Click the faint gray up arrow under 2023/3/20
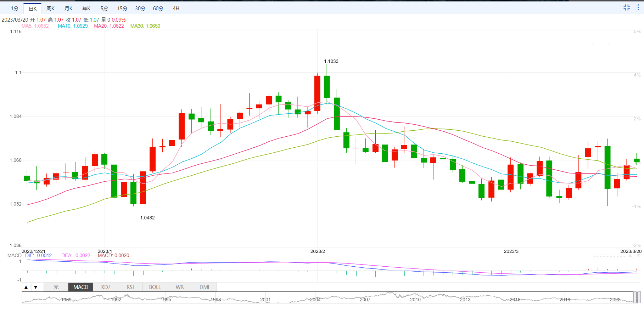644x318 pixels. [x=630, y=256]
